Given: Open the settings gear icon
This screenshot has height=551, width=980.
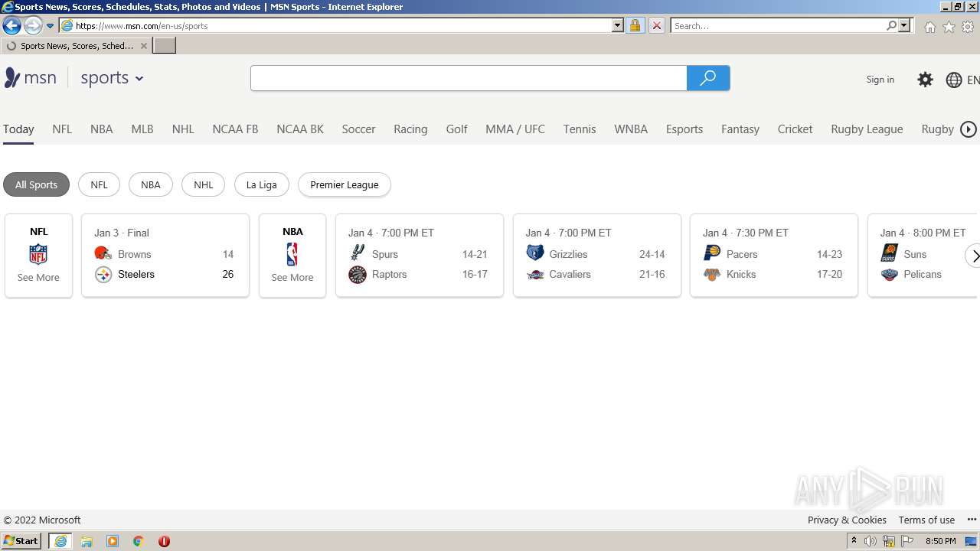Looking at the screenshot, I should 926,80.
